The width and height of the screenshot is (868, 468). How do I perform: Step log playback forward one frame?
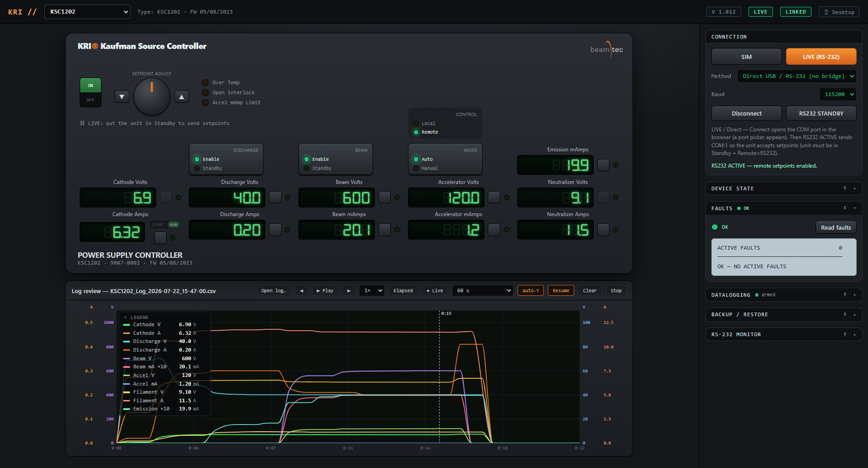(x=349, y=290)
